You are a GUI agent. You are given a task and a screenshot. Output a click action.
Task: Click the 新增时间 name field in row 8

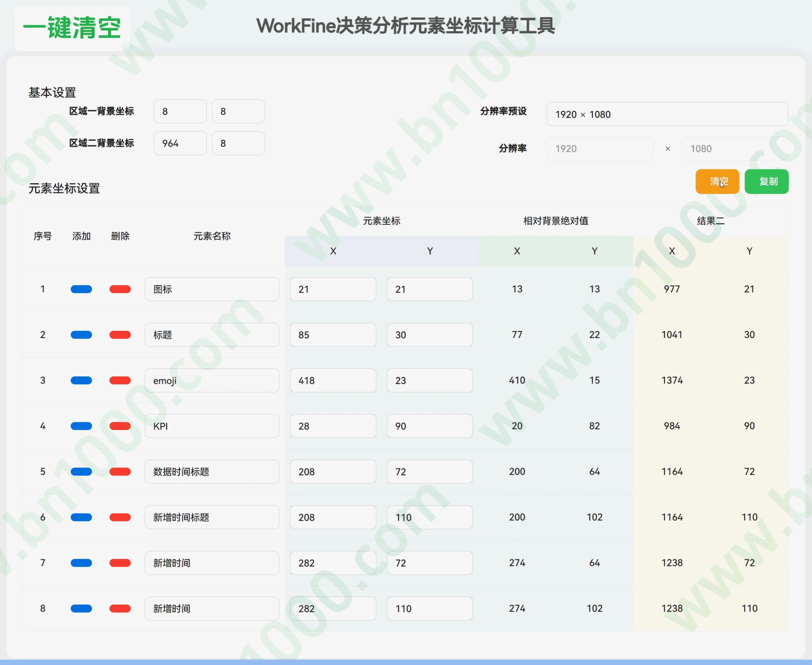tap(212, 608)
